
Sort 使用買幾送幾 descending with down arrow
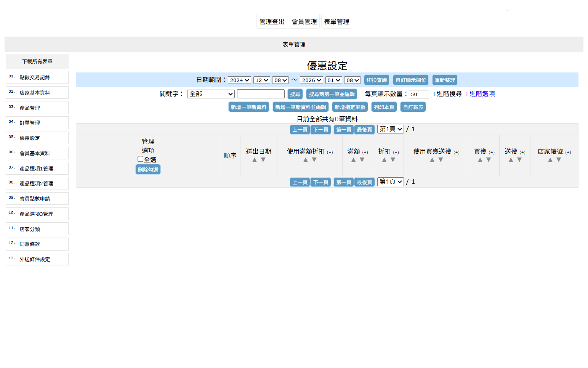(441, 160)
